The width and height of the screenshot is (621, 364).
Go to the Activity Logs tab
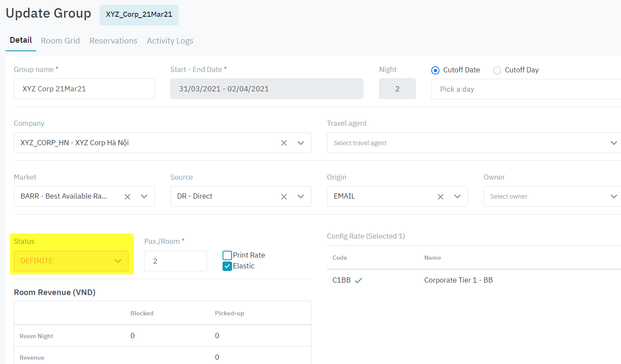[x=170, y=41]
